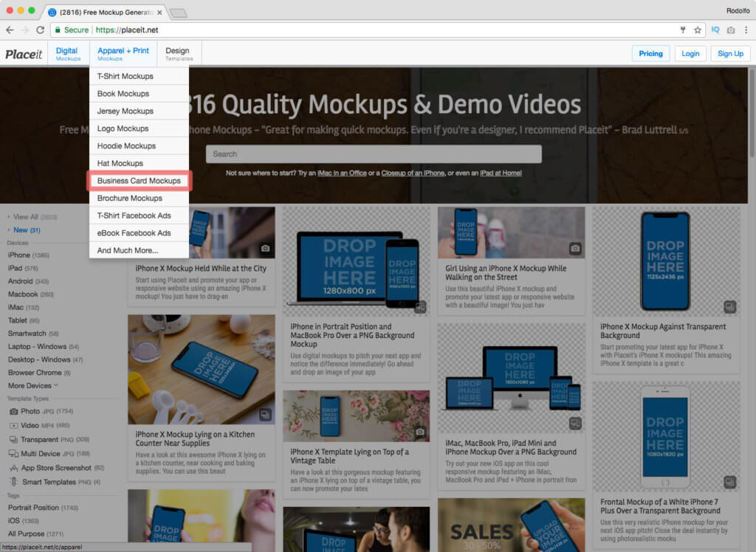This screenshot has height=552, width=756.
Task: Select eBook Facebook Ads
Action: 139,233
